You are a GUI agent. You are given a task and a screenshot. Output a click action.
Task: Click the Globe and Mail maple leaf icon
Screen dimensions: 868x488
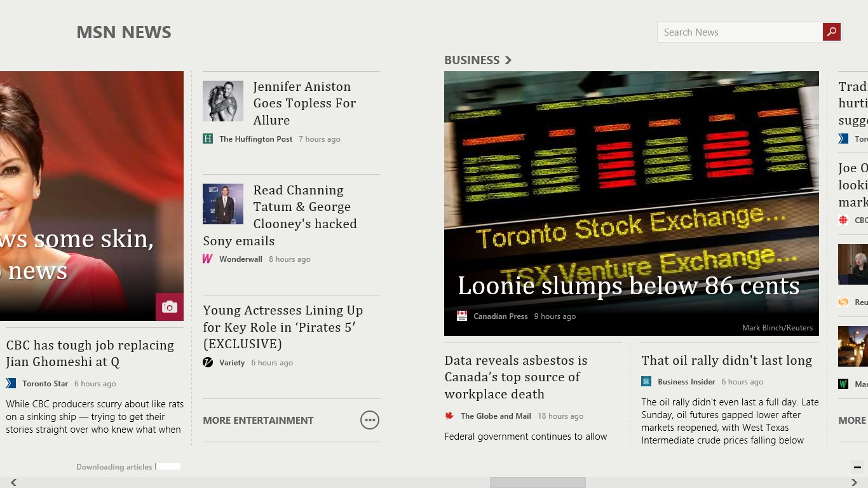click(449, 416)
